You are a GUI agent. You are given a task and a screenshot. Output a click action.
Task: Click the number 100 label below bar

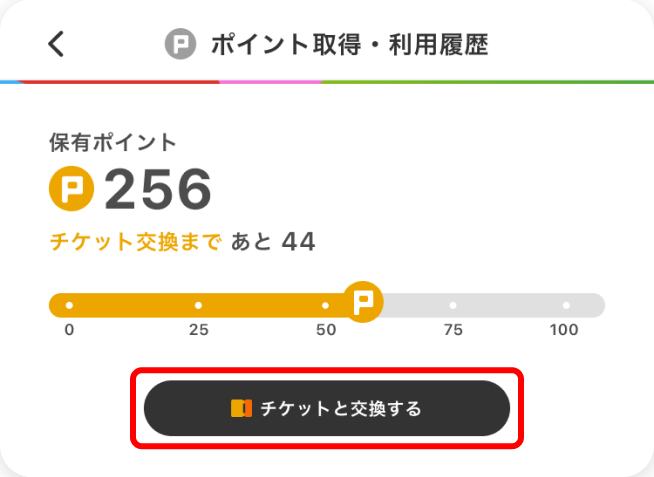(564, 330)
